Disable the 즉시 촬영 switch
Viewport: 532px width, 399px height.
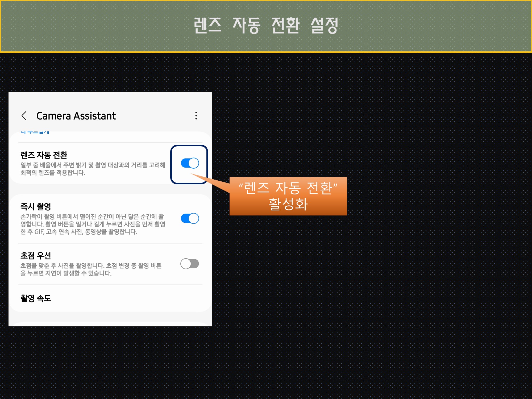tap(190, 218)
